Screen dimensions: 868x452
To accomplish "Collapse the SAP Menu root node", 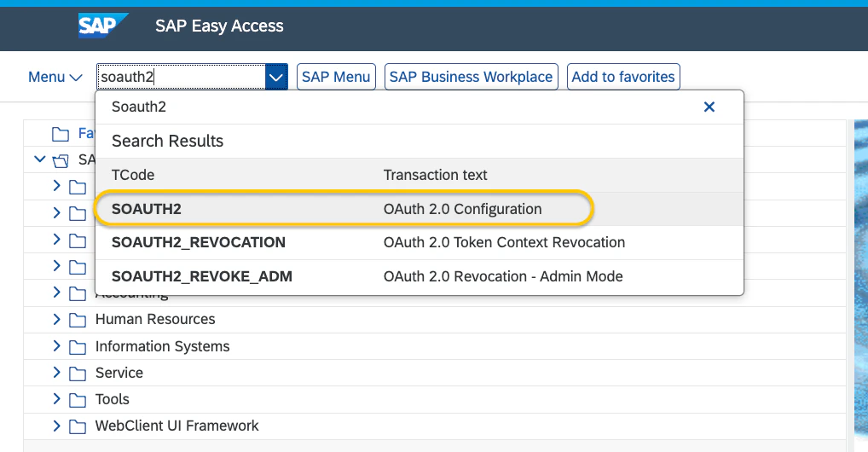I will [39, 159].
